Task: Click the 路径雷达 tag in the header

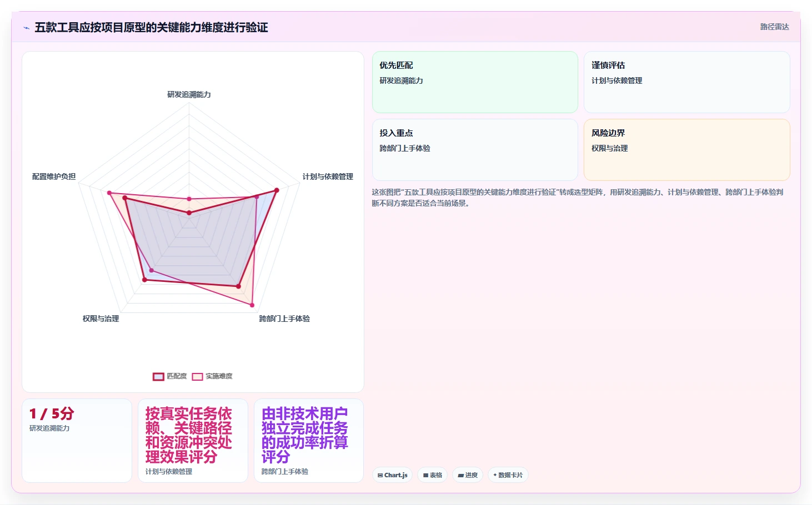Action: click(x=774, y=27)
